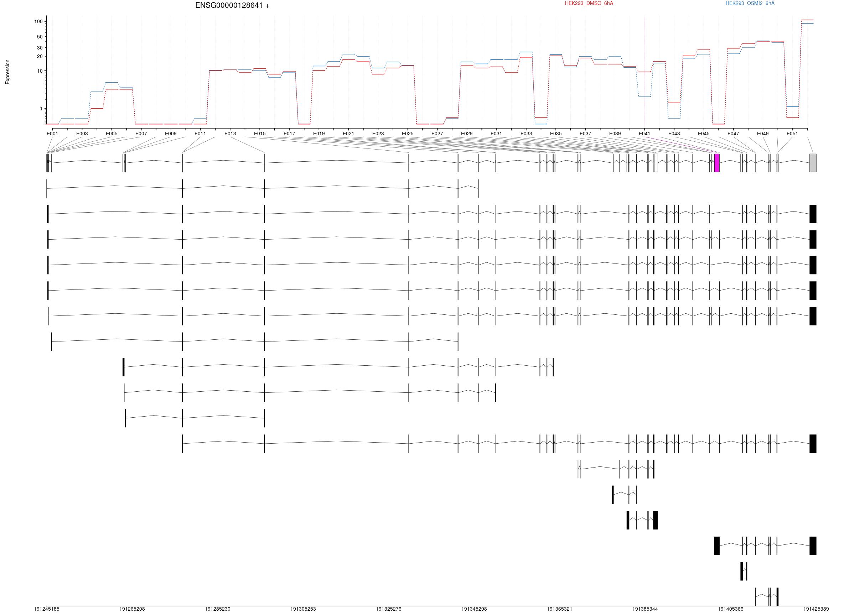Viewport: 855px width, 616px height.
Task: Click exon bin label E011
Action: [x=200, y=134]
